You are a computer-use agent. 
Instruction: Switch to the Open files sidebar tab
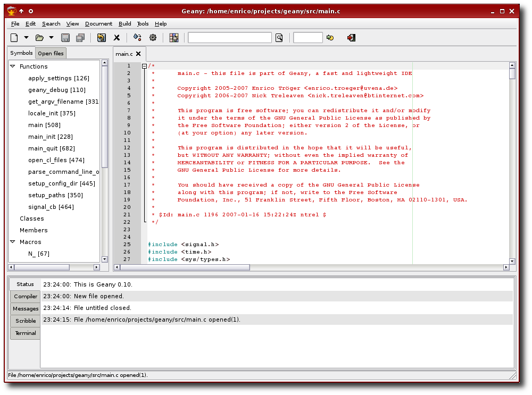click(51, 53)
